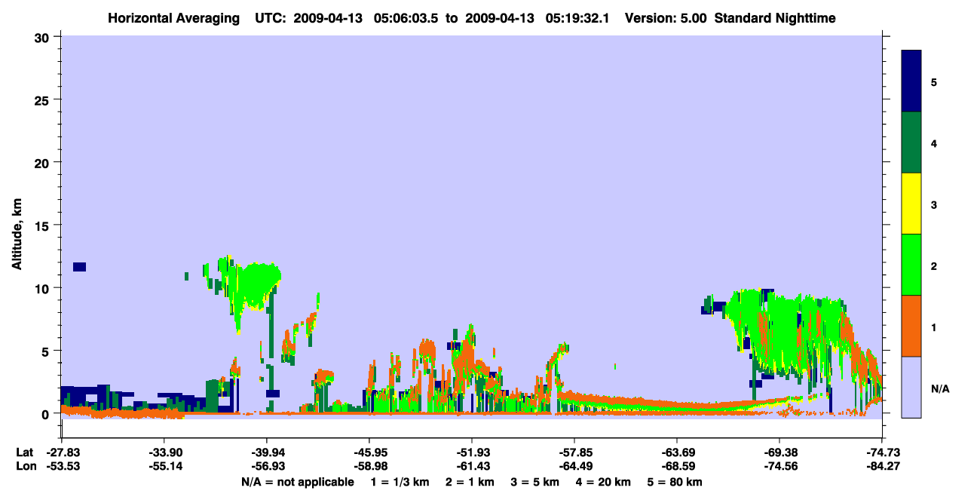Click longitude value '-64.49'

point(574,467)
